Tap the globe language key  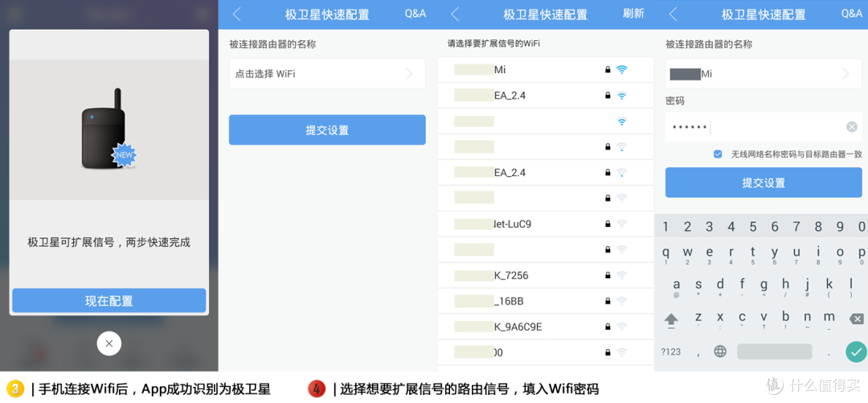[719, 351]
